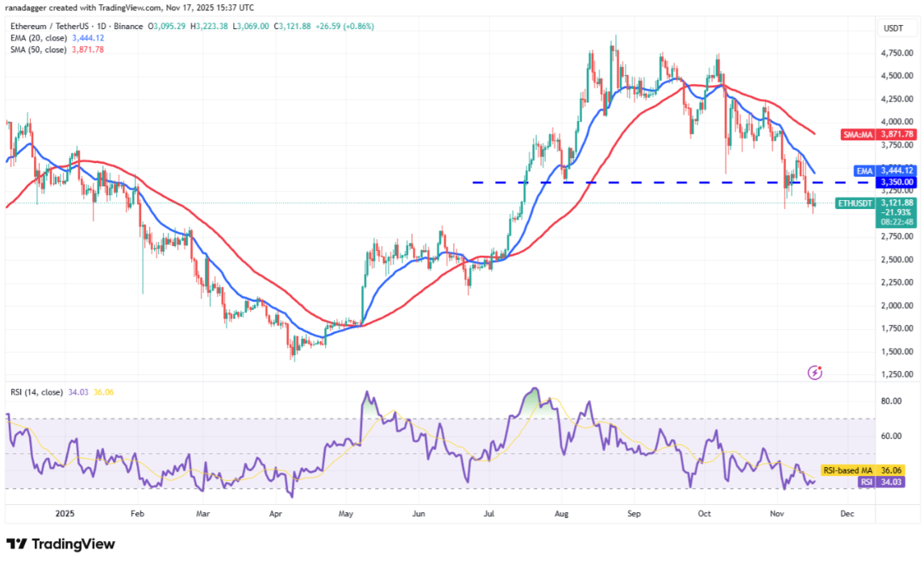Screen dimensions: 924x563
Task: Click the purple lightning bolt icon
Action: pyautogui.click(x=815, y=373)
